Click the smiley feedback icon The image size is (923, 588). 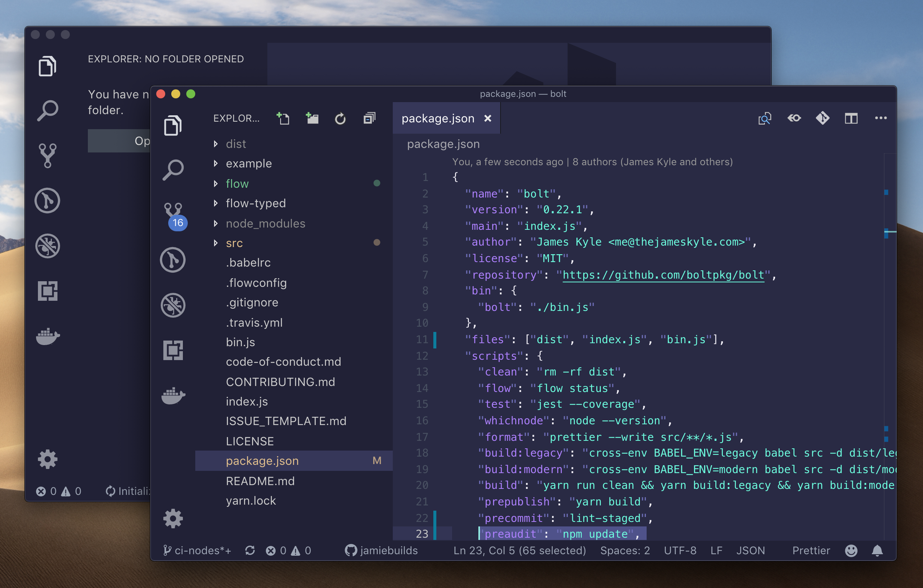point(851,550)
